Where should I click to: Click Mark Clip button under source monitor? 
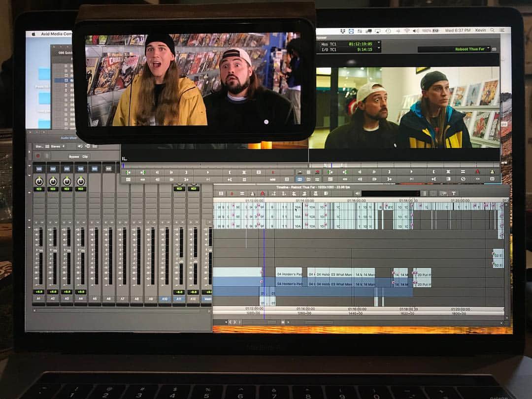[x=244, y=172]
